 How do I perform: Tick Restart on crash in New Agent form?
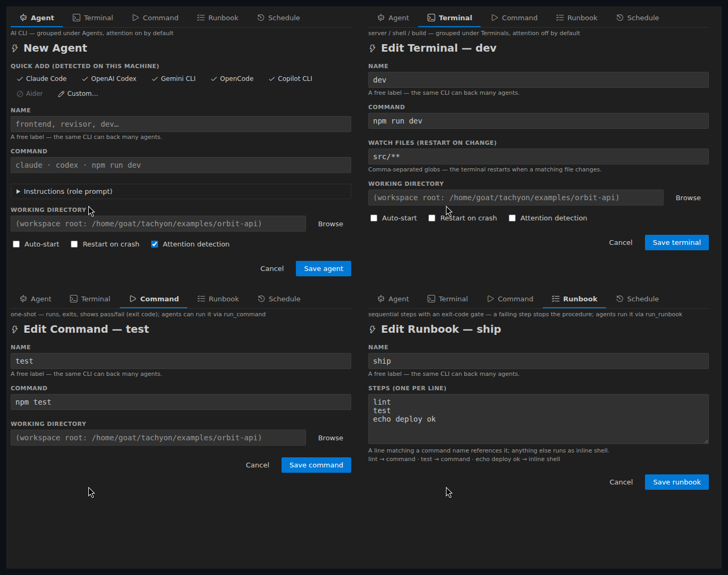[x=75, y=244]
